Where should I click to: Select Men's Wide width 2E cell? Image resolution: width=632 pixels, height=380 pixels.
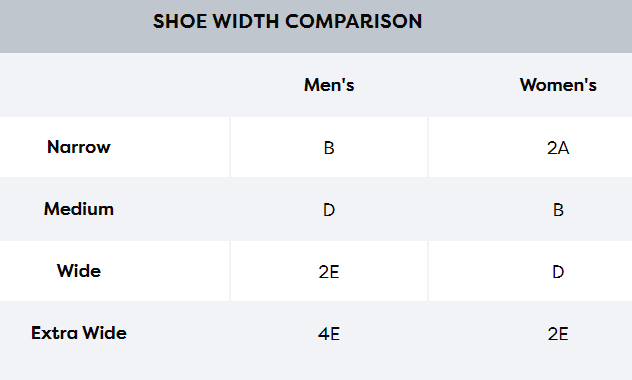click(329, 271)
